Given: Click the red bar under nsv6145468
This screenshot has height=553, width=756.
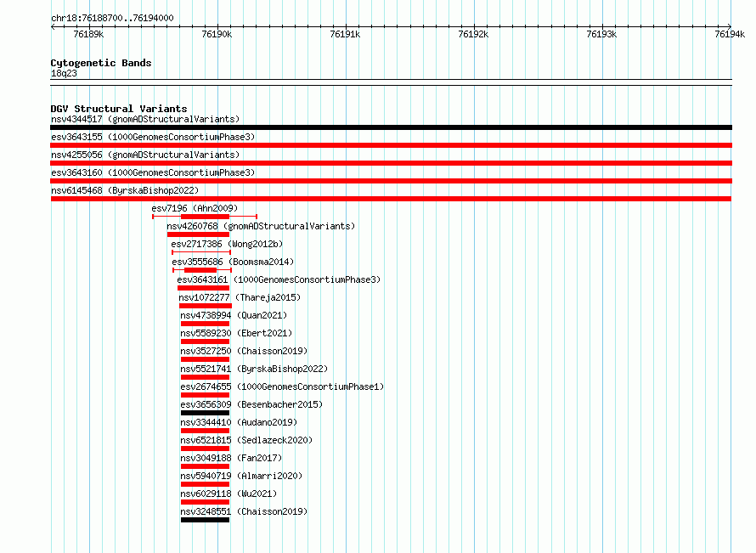Looking at the screenshot, I should coord(391,199).
